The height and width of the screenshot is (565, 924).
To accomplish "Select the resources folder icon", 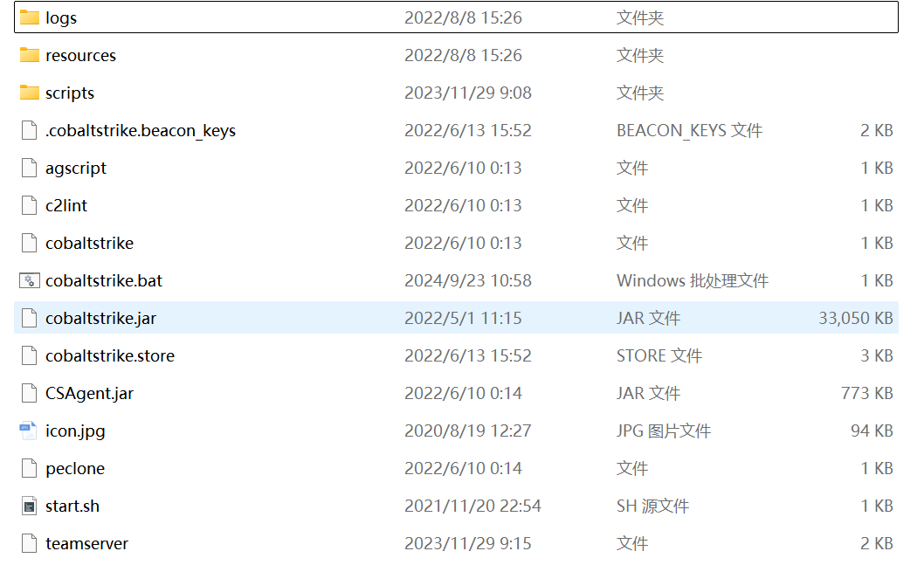I will click(30, 55).
